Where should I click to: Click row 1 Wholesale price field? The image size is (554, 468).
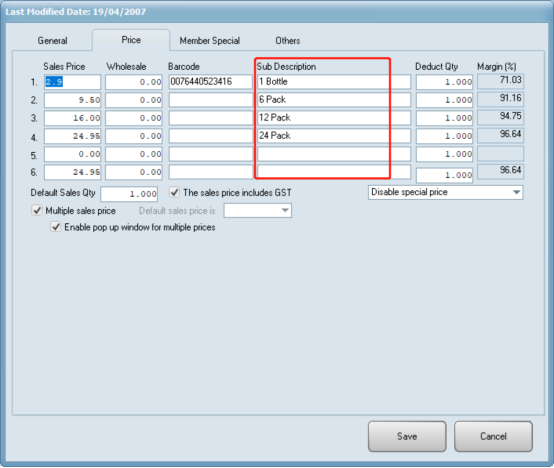pos(134,82)
